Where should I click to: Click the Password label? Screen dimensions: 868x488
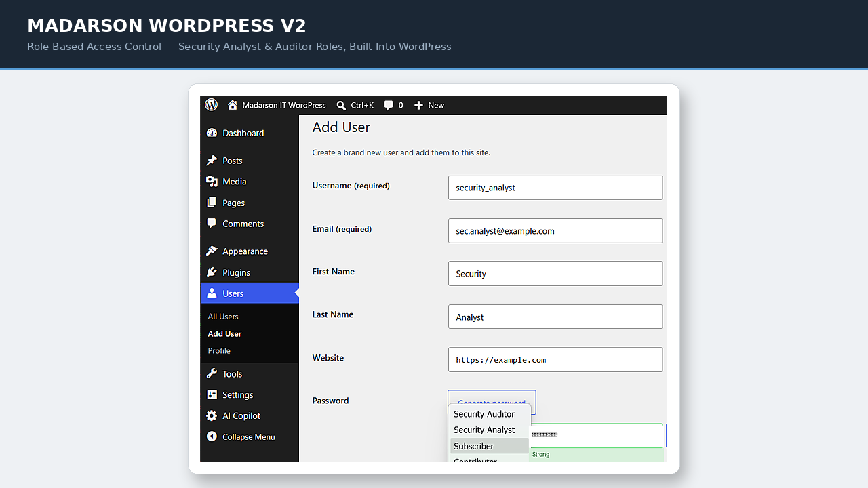pos(330,401)
